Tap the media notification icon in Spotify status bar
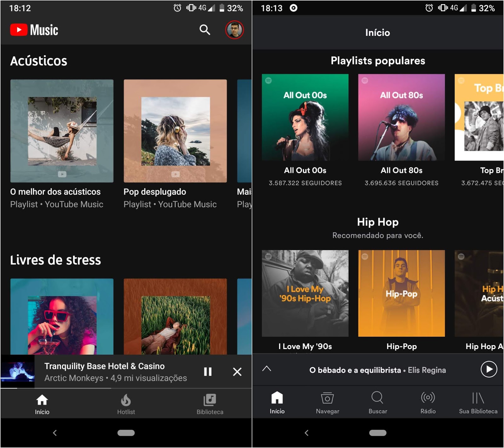This screenshot has width=504, height=448. (293, 8)
